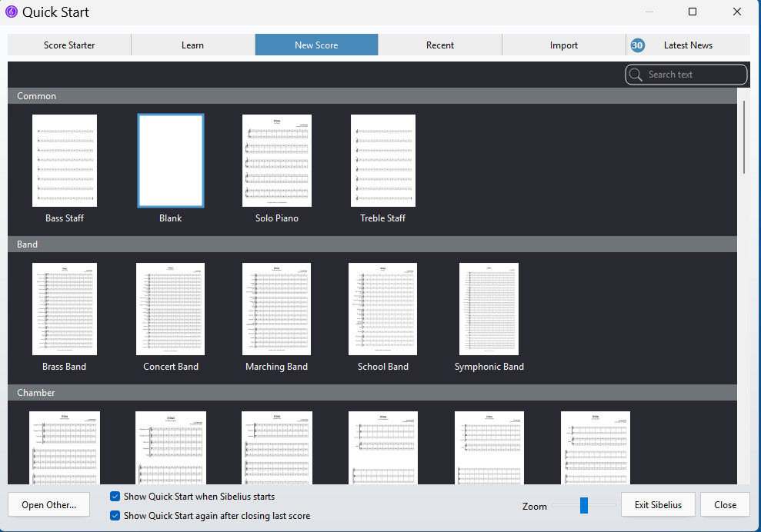Open the Import tab
This screenshot has height=532, width=761.
coord(564,45)
